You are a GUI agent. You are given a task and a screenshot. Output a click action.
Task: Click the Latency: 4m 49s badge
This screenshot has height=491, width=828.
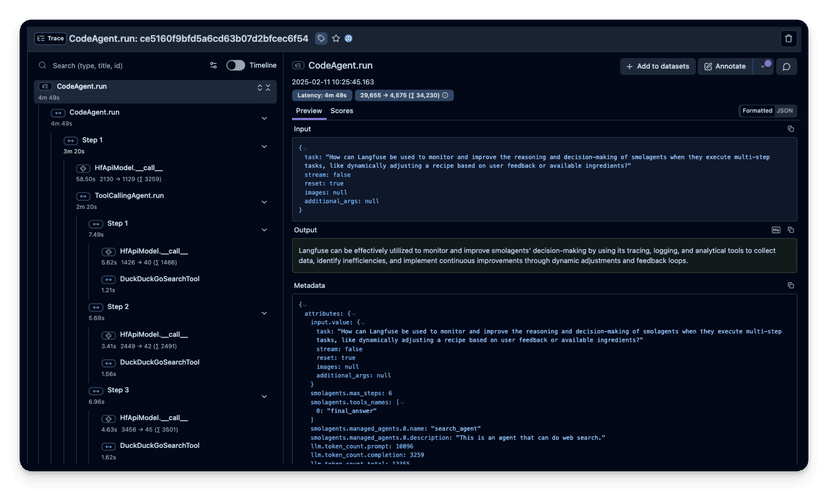coord(322,96)
